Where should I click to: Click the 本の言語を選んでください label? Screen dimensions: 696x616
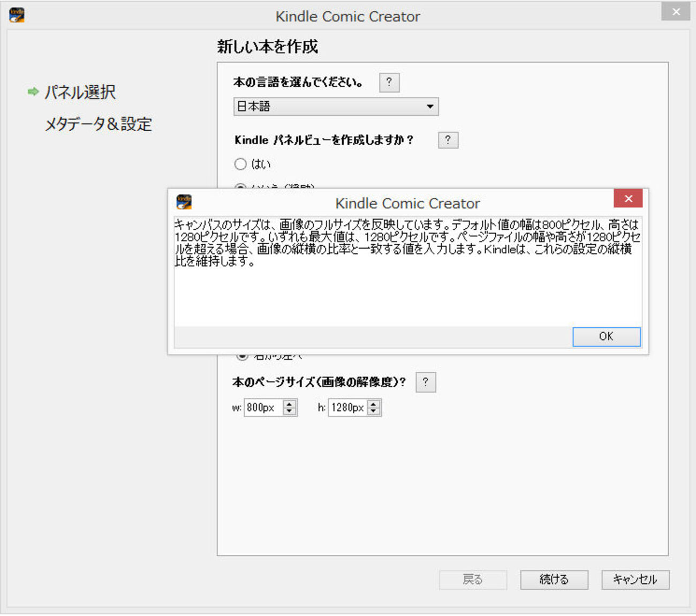pyautogui.click(x=298, y=82)
